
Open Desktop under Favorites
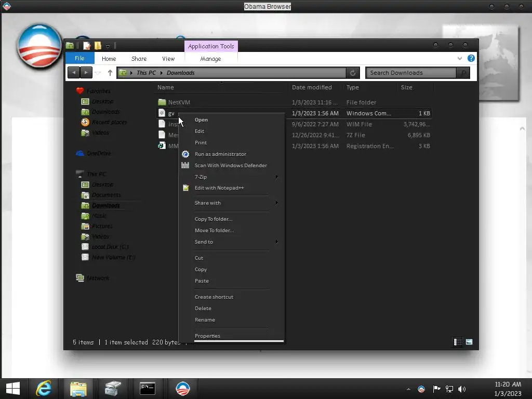[102, 101]
